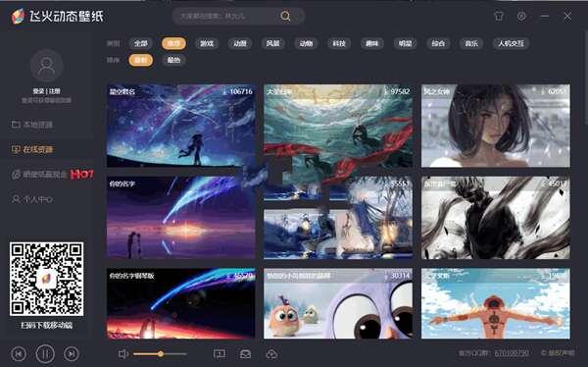Open the cartoon birds wallpaper with 30314 downloads
This screenshot has height=367, width=588.
[x=338, y=303]
